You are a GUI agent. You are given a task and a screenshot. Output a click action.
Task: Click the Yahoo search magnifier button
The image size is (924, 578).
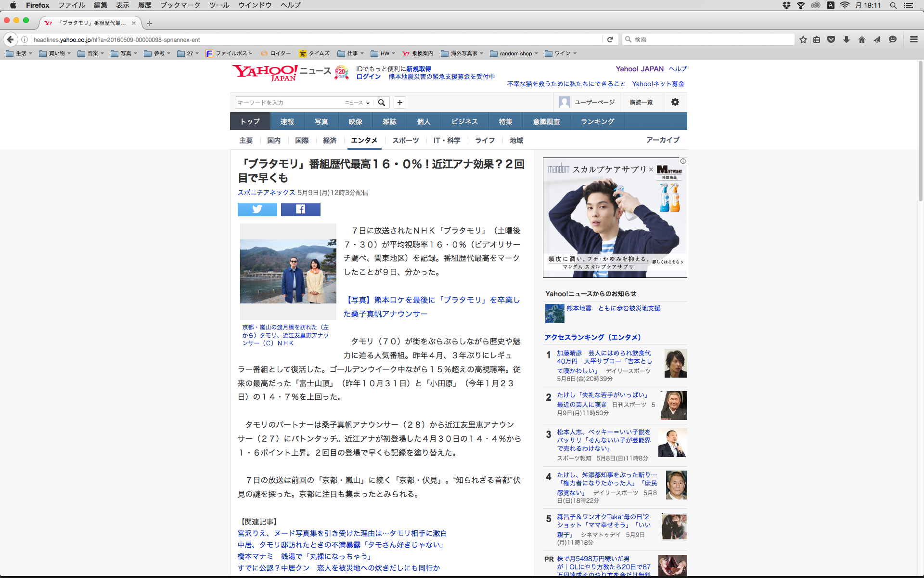(382, 103)
